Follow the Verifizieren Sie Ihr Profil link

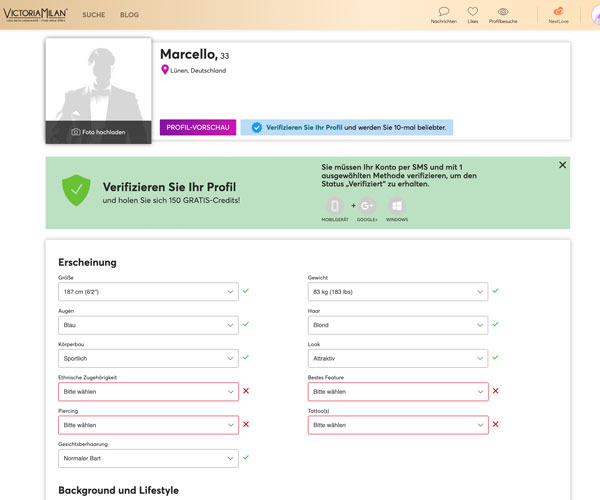tap(304, 127)
